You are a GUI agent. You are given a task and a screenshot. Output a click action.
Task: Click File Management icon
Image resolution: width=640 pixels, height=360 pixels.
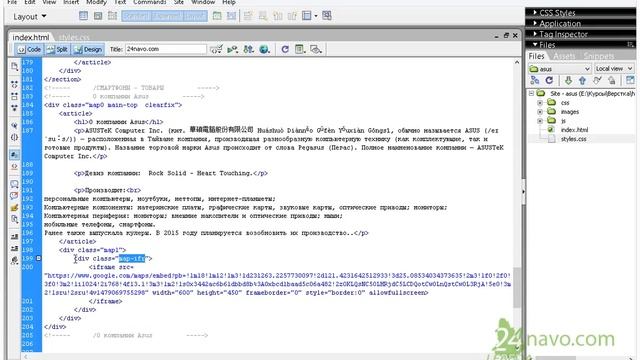(x=248, y=49)
